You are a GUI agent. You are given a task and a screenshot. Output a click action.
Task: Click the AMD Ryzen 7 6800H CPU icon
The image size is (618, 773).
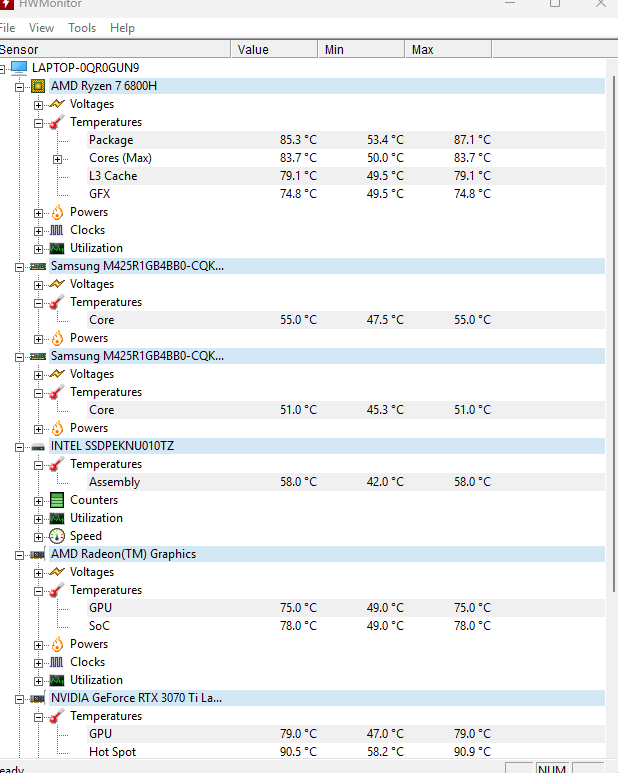click(38, 86)
